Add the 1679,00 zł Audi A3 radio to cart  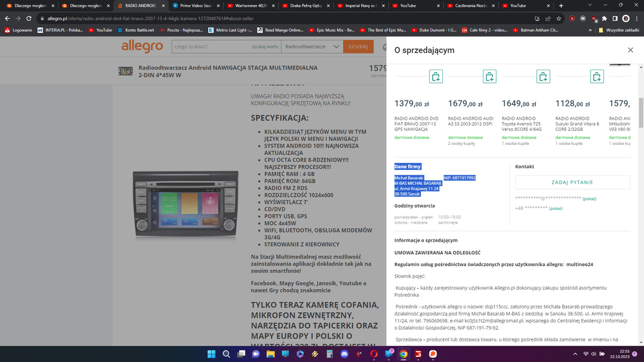pyautogui.click(x=489, y=77)
